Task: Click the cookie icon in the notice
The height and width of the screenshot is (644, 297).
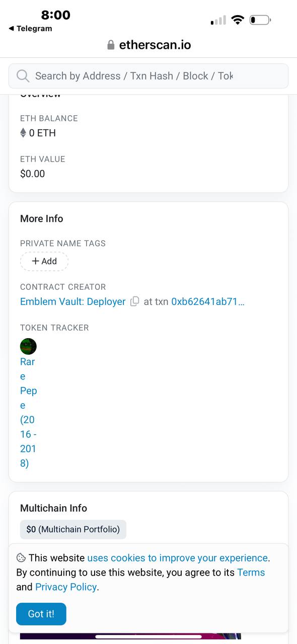Action: (x=21, y=558)
